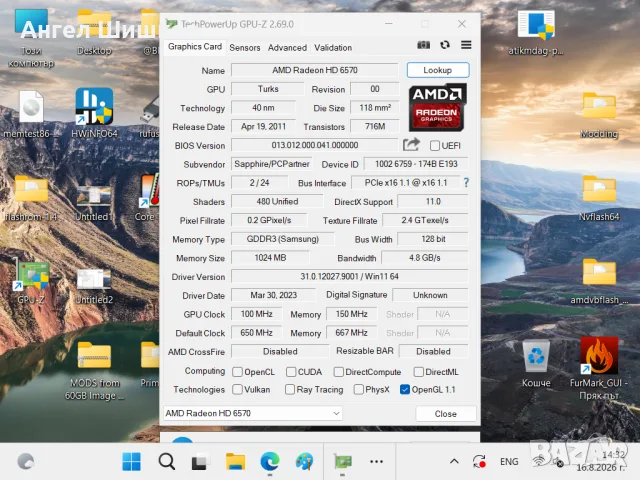Viewport: 640px width, 480px height.
Task: Select the flashrom-1.4 desktop folder
Action: point(31,198)
